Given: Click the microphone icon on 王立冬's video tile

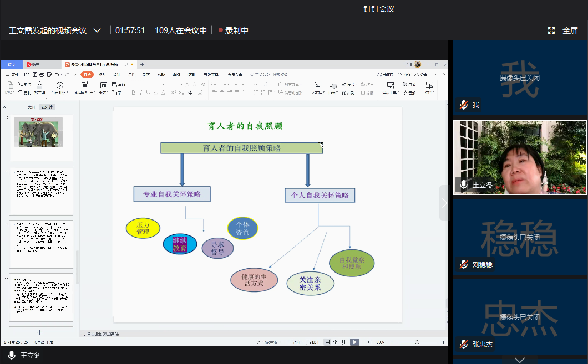Looking at the screenshot, I should (464, 184).
